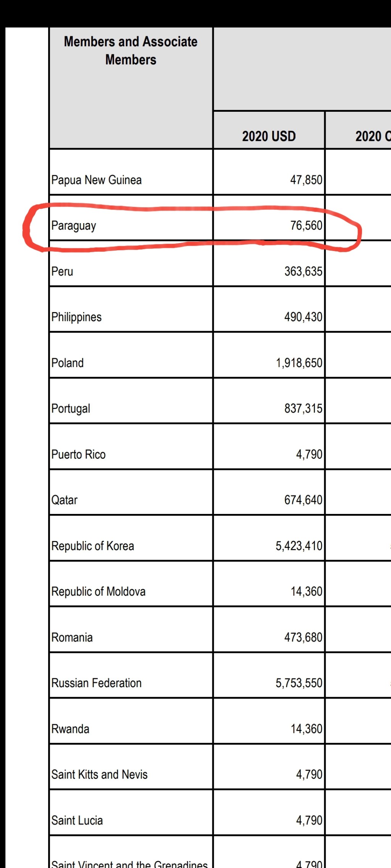391x868 pixels.
Task: Select Romania's 473,680 amount
Action: point(303,637)
